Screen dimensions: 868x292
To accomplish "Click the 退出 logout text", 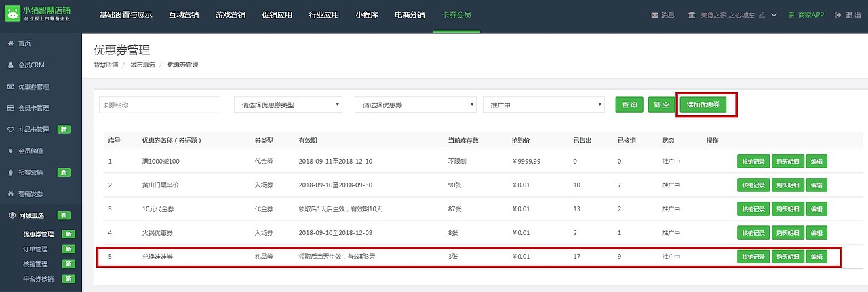I will point(853,15).
